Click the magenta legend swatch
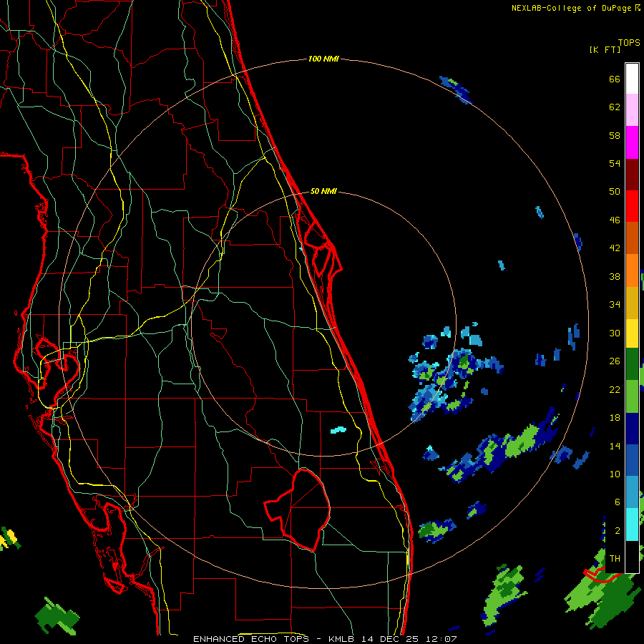 click(x=632, y=142)
